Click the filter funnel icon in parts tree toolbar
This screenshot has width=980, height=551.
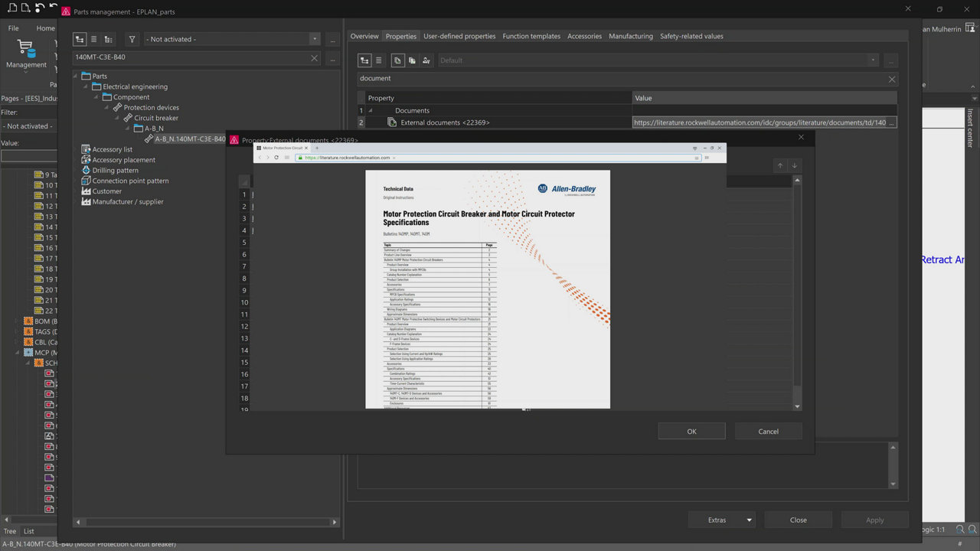point(132,39)
